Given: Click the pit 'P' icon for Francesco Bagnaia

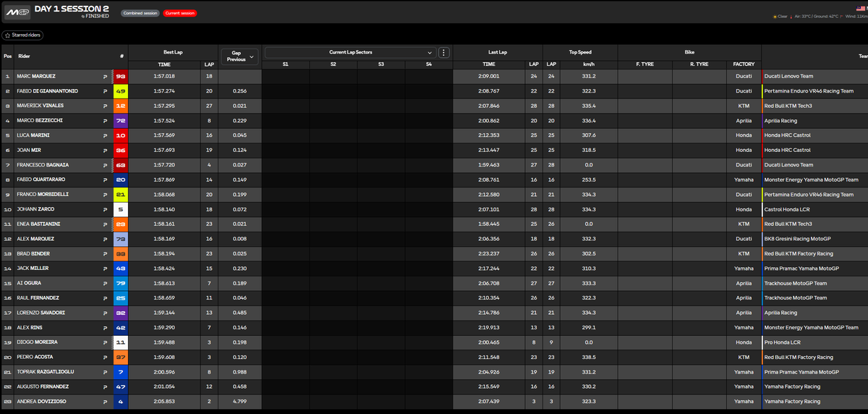Looking at the screenshot, I should 106,165.
